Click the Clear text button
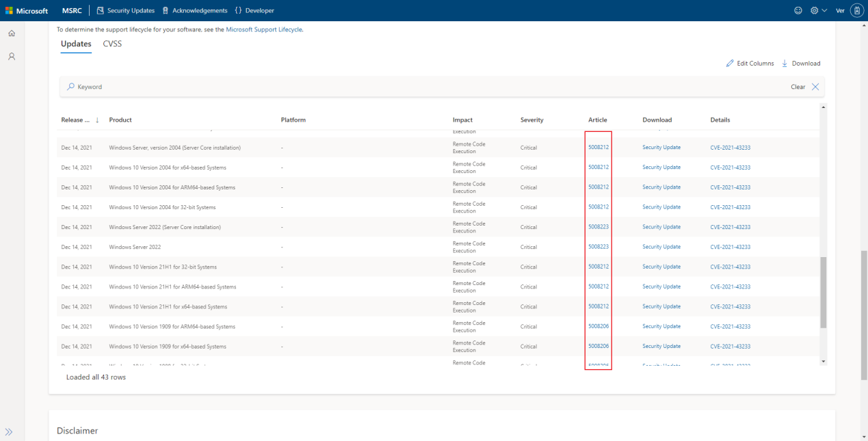This screenshot has width=868, height=441. pyautogui.click(x=798, y=87)
